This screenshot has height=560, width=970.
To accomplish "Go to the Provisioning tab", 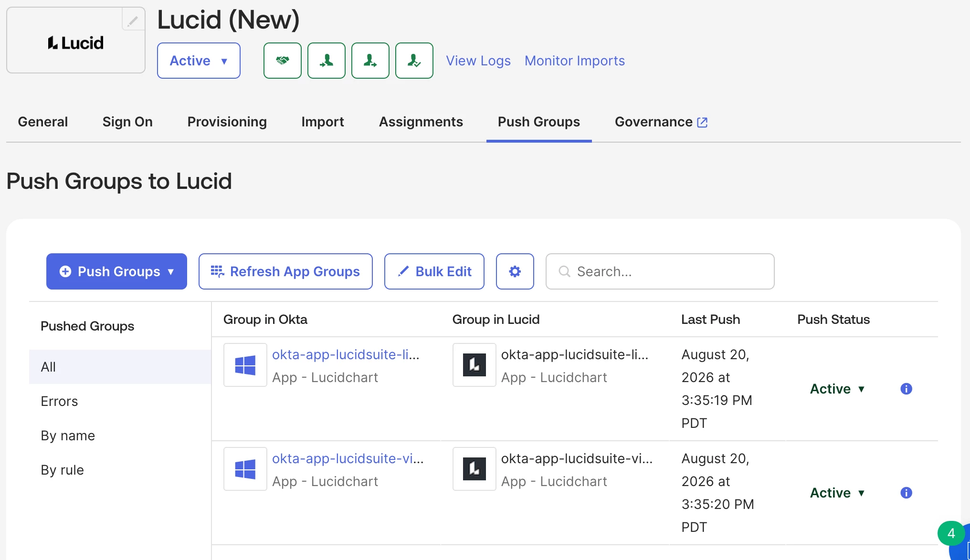I will 227,122.
